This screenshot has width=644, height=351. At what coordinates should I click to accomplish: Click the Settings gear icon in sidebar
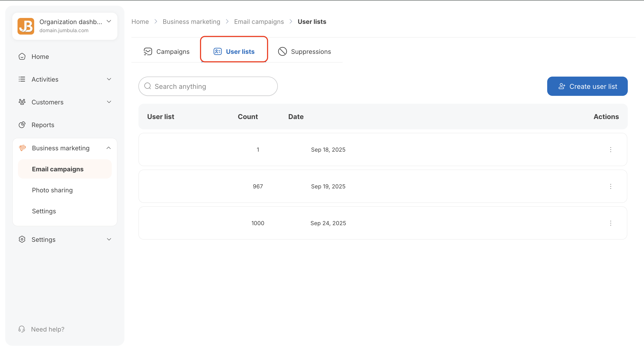point(22,239)
